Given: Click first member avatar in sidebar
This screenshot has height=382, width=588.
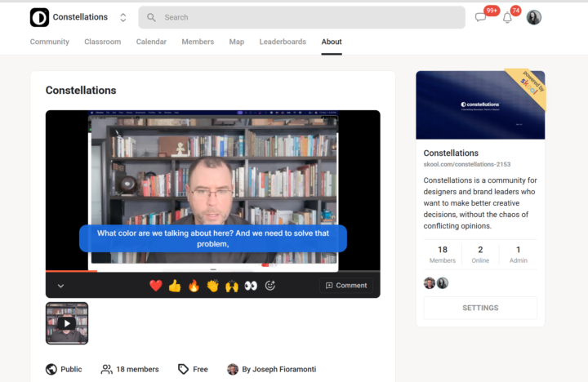Looking at the screenshot, I should (x=430, y=283).
